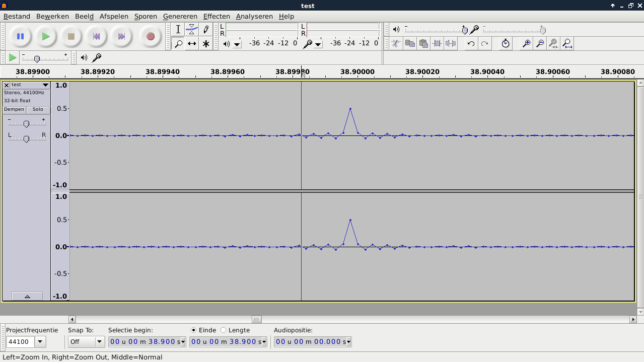Close the 'test' track with the X
The height and width of the screenshot is (362, 644).
7,85
